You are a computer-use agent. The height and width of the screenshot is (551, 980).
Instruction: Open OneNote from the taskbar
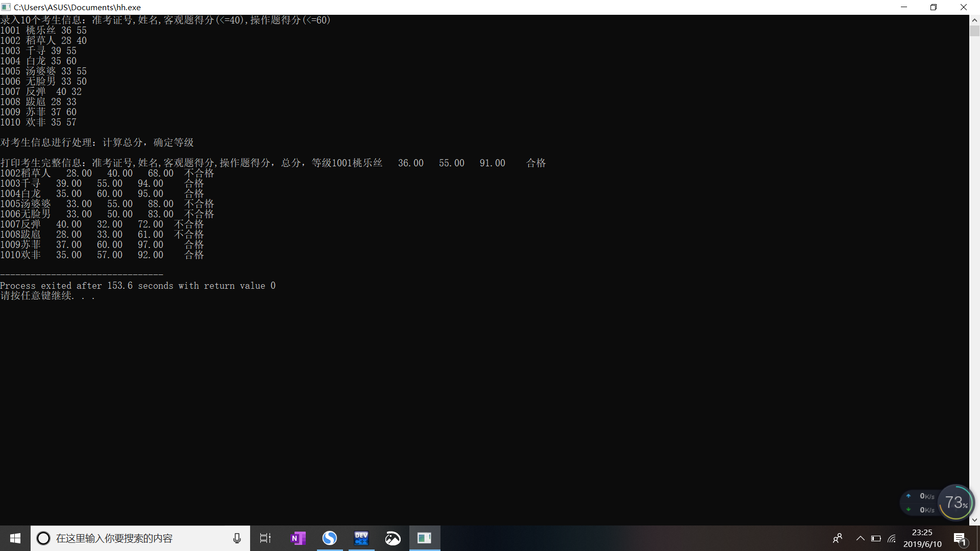(298, 538)
